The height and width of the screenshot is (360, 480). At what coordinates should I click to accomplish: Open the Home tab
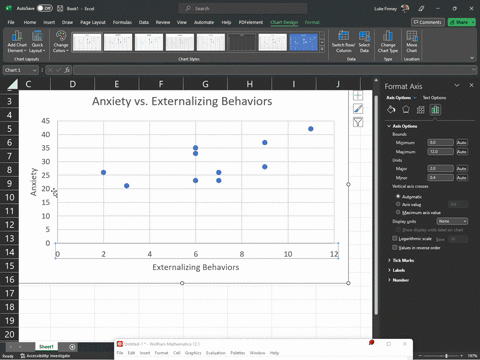30,22
